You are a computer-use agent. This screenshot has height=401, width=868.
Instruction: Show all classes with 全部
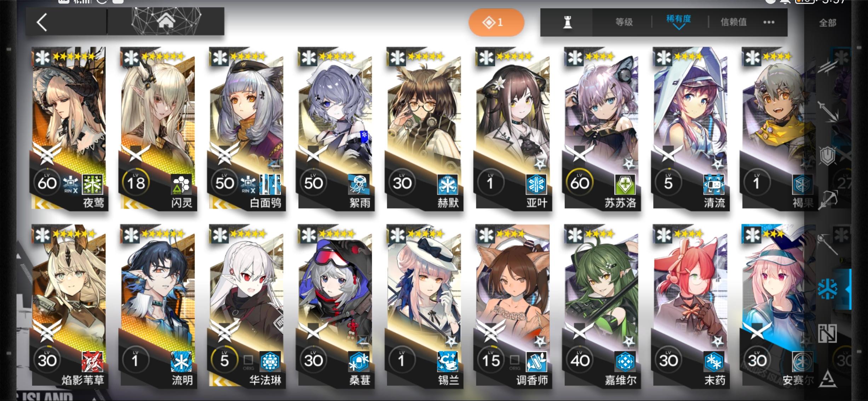click(x=827, y=23)
